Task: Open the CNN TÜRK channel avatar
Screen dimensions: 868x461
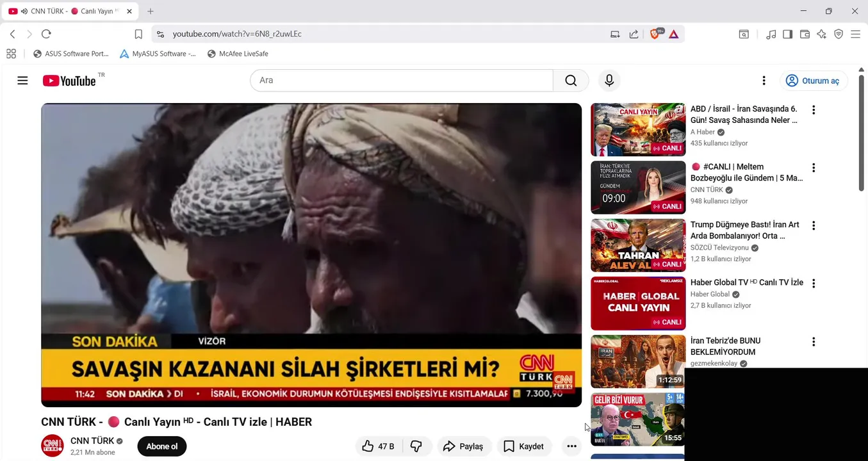Action: pos(53,446)
